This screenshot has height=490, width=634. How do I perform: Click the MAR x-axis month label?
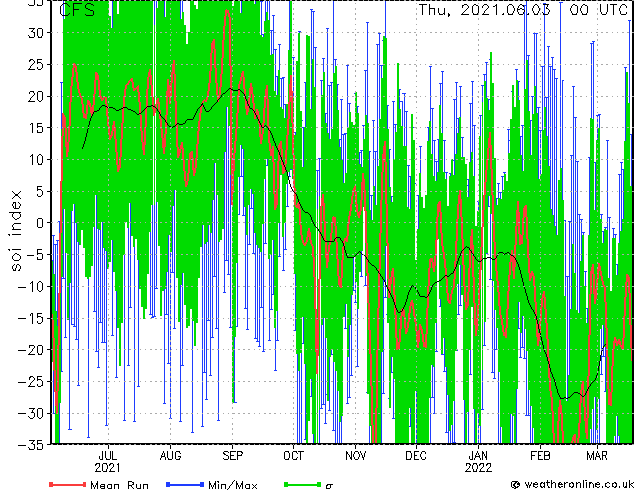(597, 456)
